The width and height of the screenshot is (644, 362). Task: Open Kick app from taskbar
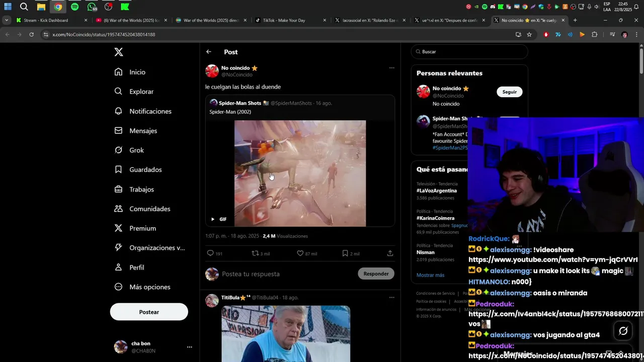(125, 7)
